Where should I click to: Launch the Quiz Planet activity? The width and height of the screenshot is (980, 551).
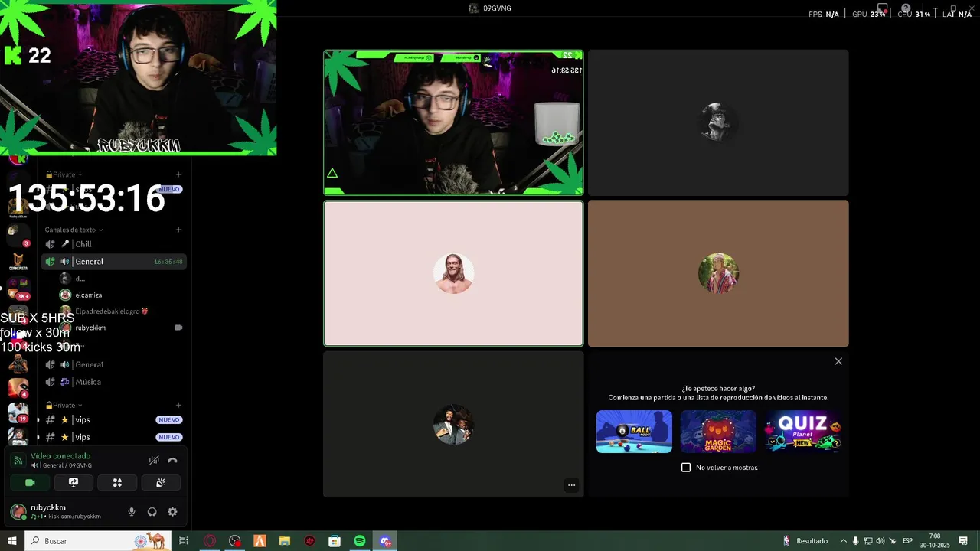click(x=802, y=432)
